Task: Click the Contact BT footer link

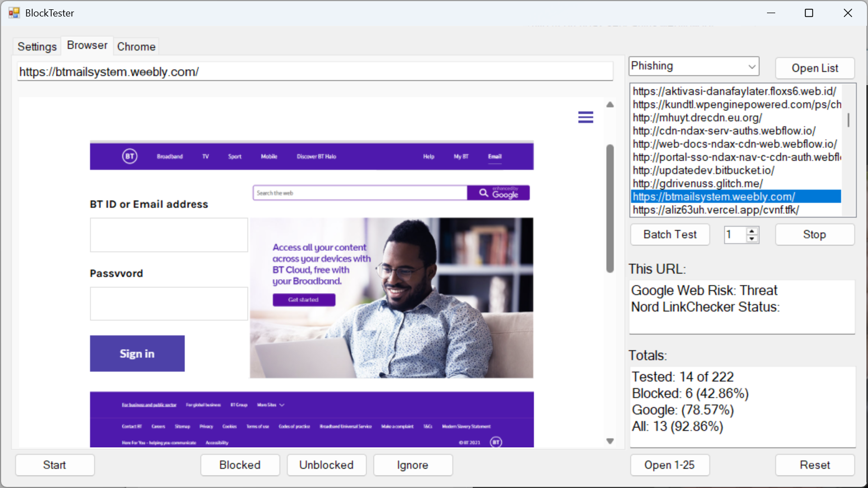Action: 132,427
